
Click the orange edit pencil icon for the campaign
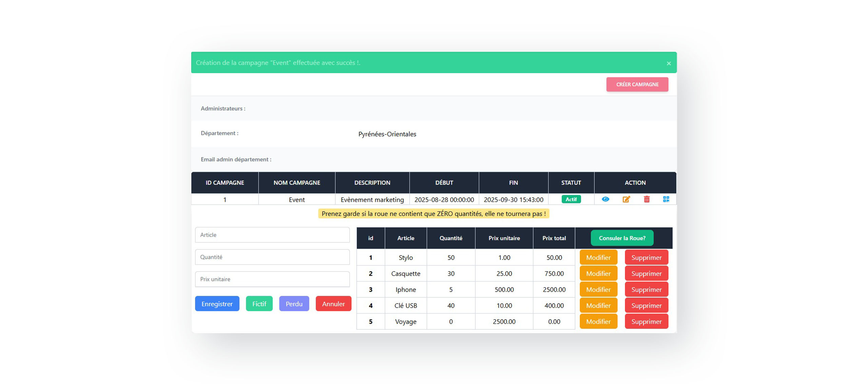tap(626, 199)
